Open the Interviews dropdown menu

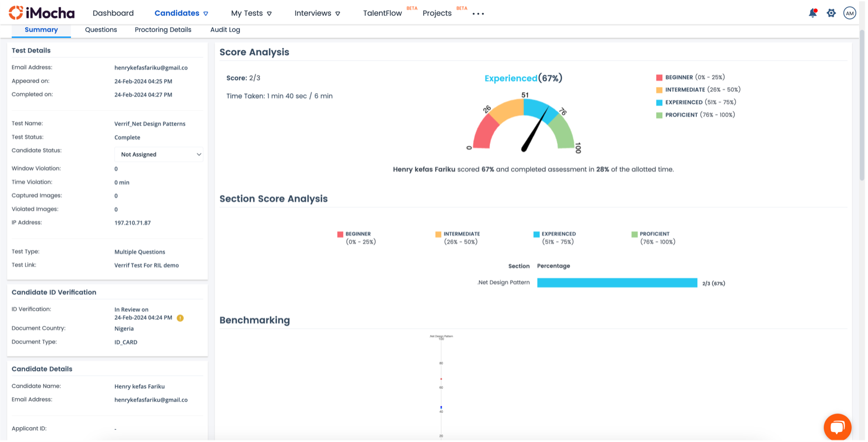click(x=317, y=13)
